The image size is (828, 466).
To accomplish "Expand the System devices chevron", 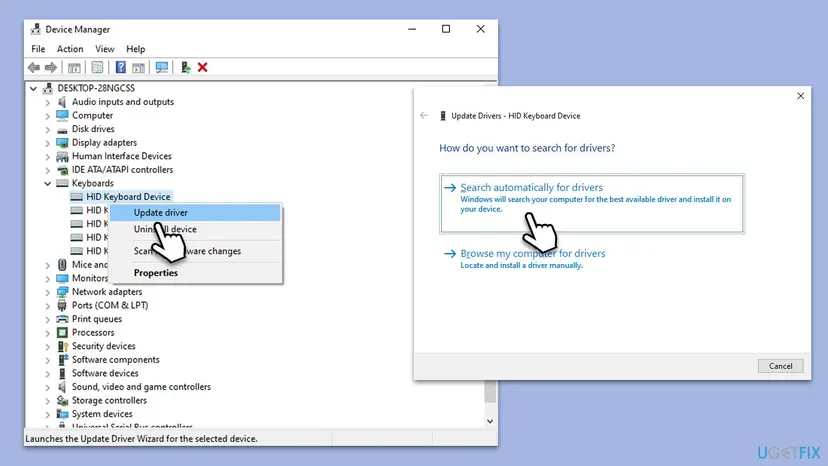I will 48,414.
